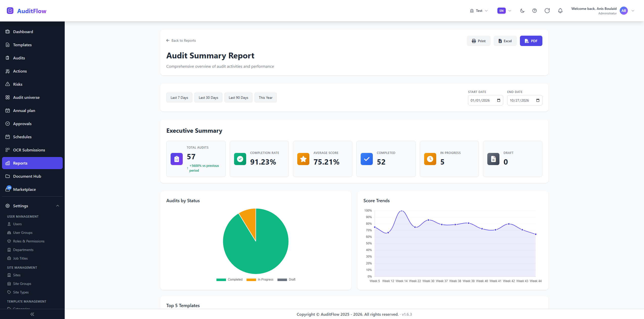Open start date calendar picker icon
The height and width of the screenshot is (319, 644).
[x=499, y=100]
